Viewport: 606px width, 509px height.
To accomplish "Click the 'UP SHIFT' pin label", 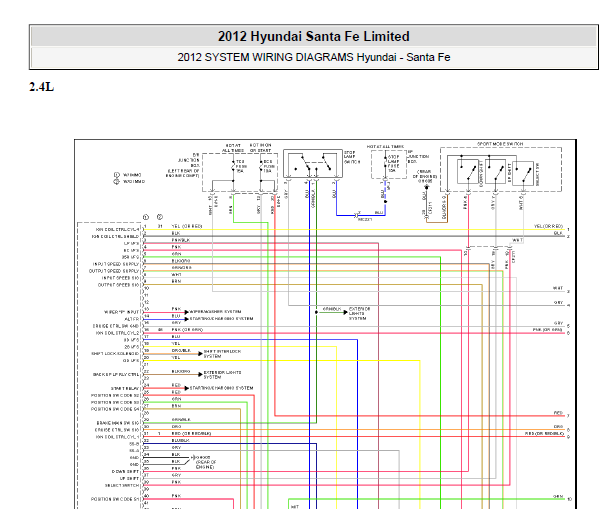I will [131, 478].
